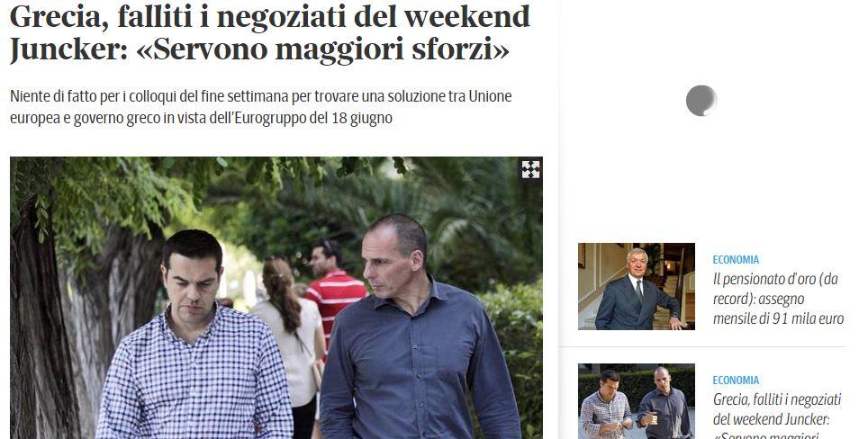Click 'assegno mensile di 91 mila euro' text

pyautogui.click(x=778, y=309)
